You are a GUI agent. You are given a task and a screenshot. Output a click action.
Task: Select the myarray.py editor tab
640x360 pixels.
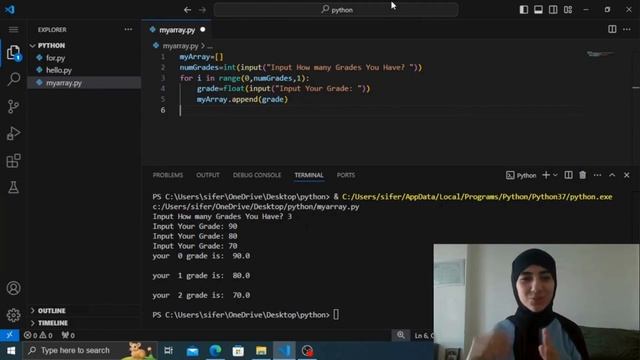[177, 30]
